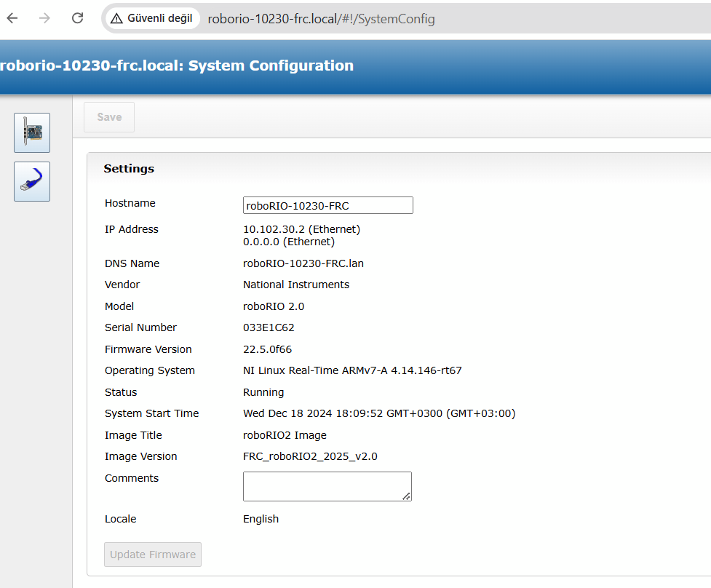
Task: Select IP address '10.102.30.2 (Ethernet)' text
Action: (301, 229)
